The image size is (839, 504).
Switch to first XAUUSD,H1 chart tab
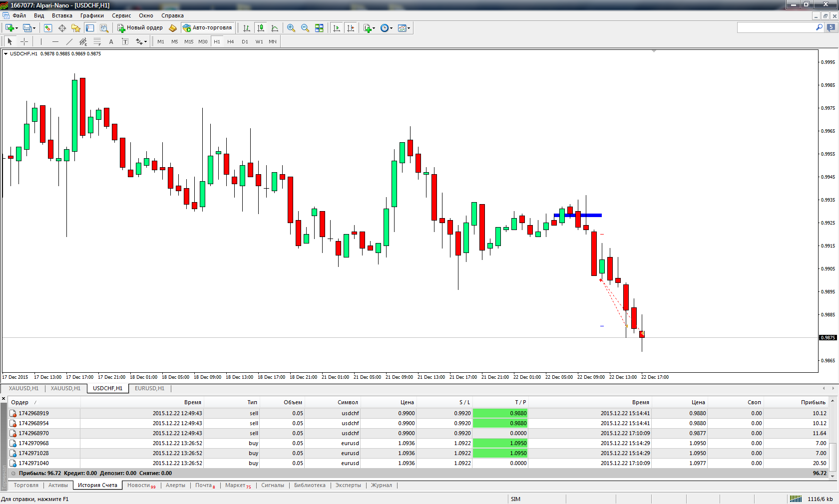point(23,388)
